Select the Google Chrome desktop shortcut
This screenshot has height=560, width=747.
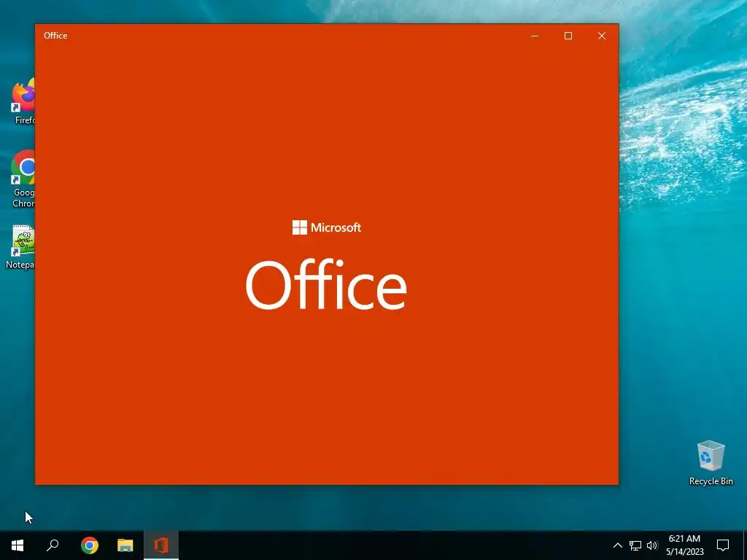point(23,179)
